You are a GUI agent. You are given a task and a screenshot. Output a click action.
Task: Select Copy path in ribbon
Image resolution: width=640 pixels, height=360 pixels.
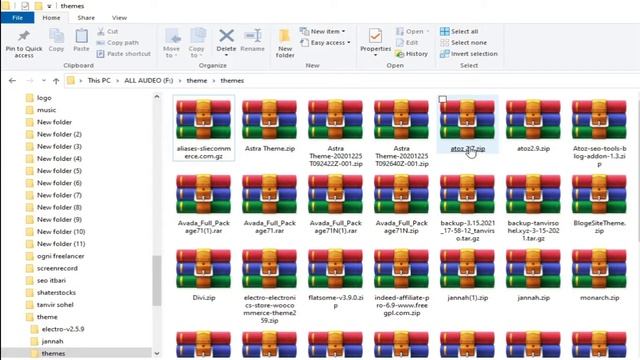click(x=118, y=42)
